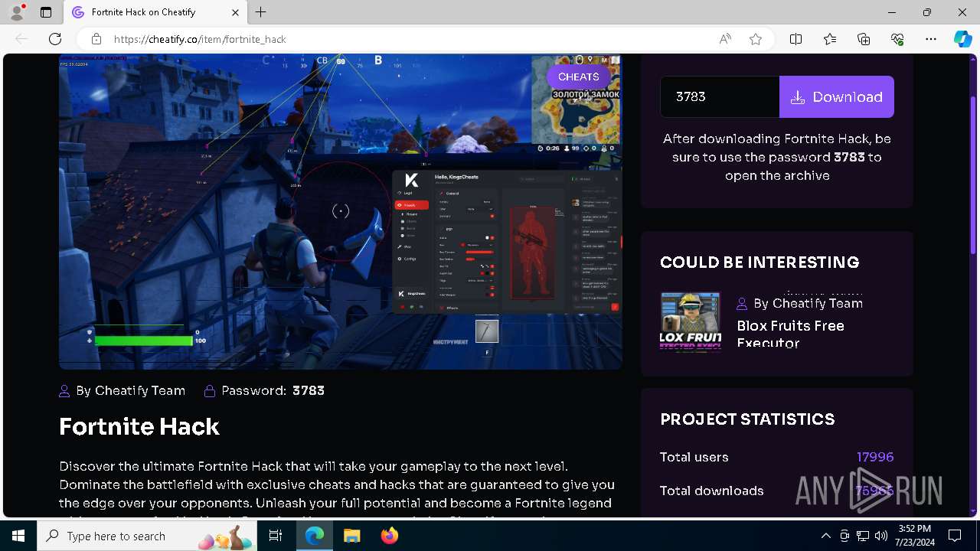Click the browser profile avatar icon
The image size is (980, 551).
coord(17,12)
